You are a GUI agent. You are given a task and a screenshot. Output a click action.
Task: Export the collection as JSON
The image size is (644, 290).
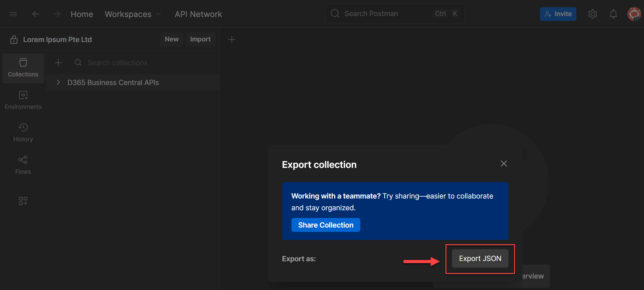pyautogui.click(x=480, y=258)
